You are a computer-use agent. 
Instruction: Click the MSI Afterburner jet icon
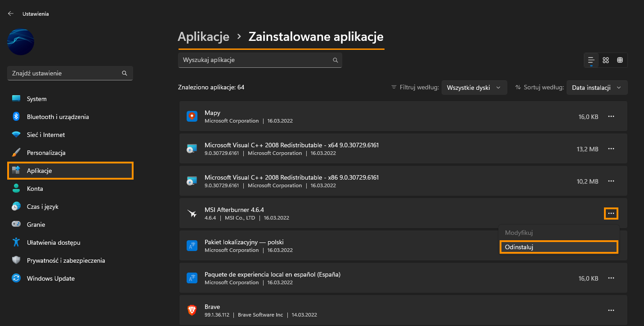coord(192,213)
